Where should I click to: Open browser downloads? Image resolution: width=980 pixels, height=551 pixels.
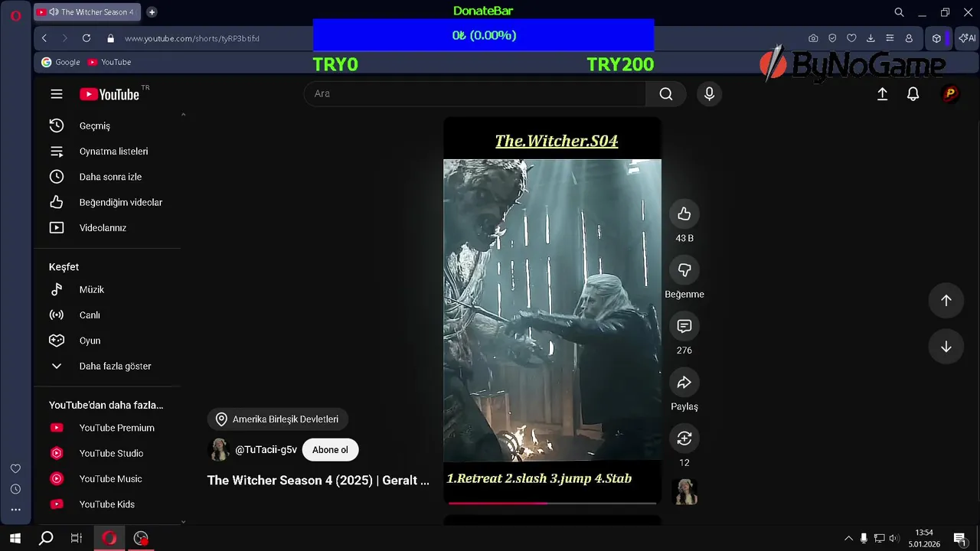coord(871,38)
